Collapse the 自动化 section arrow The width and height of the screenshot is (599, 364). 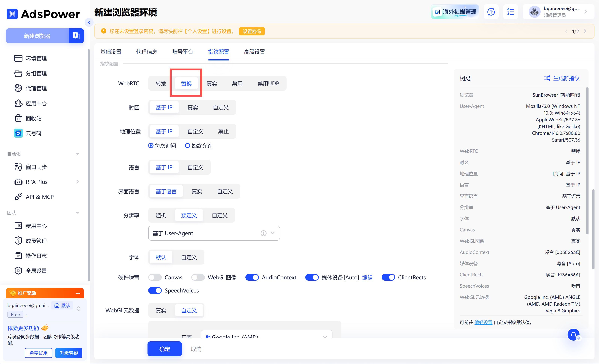(x=77, y=154)
